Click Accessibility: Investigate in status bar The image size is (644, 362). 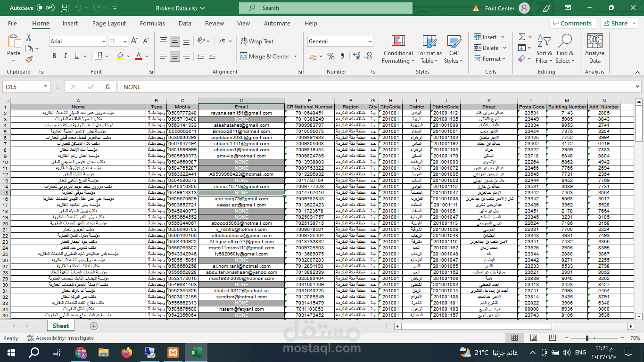click(x=60, y=338)
